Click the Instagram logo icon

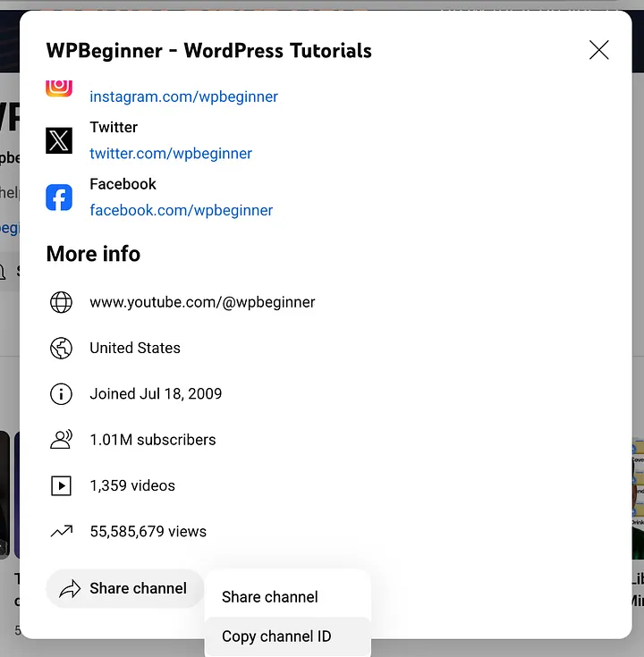pos(59,87)
